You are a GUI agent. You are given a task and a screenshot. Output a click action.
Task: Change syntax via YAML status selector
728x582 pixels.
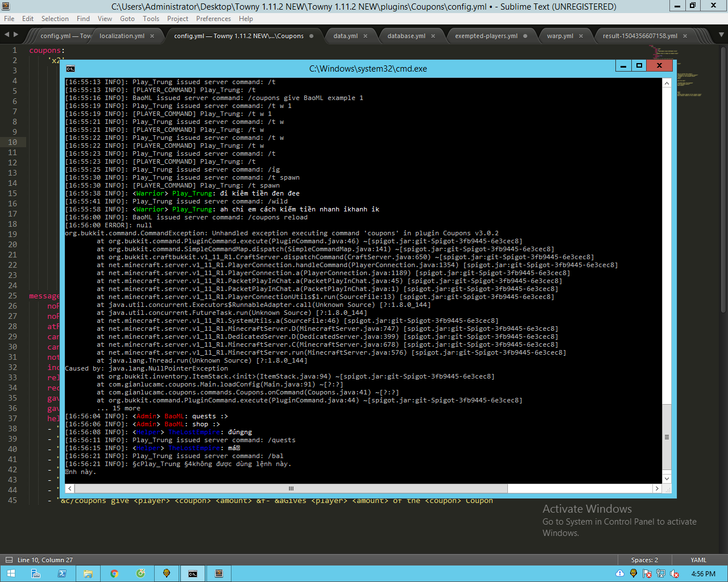coord(698,560)
